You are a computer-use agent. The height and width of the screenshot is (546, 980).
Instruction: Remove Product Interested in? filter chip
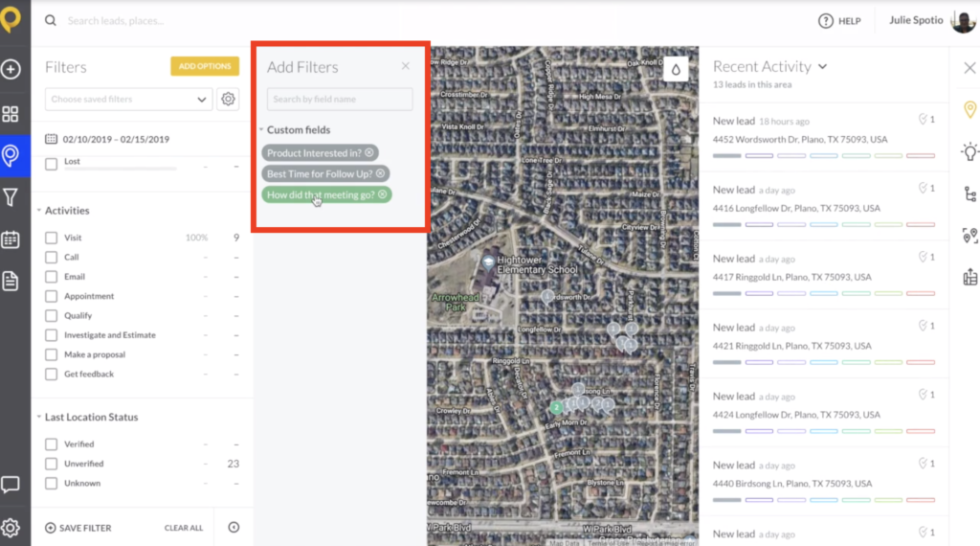pos(369,152)
